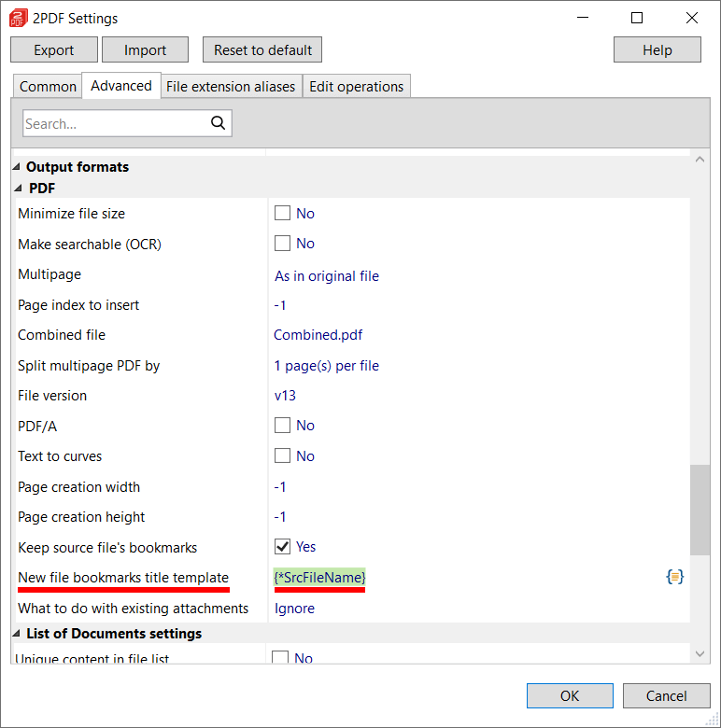This screenshot has height=728, width=721.
Task: Toggle the Make searchable (OCR) checkbox
Action: pos(282,244)
